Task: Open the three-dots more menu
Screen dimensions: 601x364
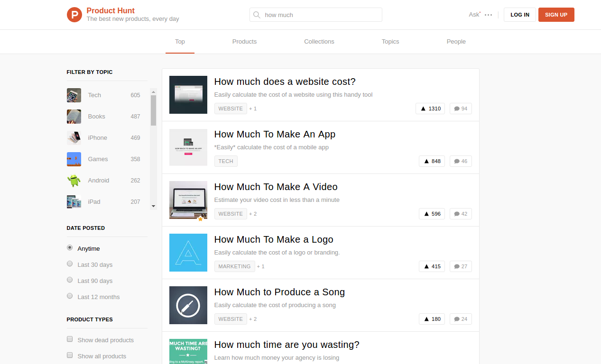Action: 488,15
